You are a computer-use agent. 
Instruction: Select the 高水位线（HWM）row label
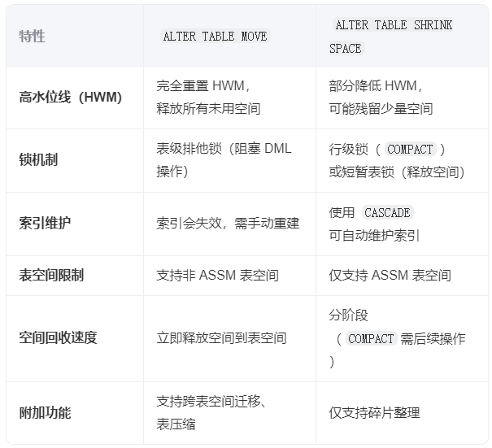pyautogui.click(x=70, y=98)
